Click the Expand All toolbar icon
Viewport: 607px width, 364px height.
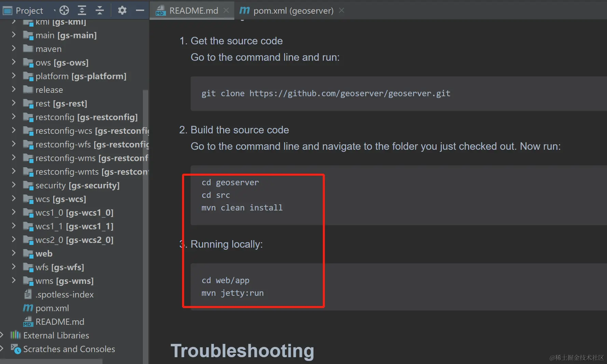coord(82,11)
